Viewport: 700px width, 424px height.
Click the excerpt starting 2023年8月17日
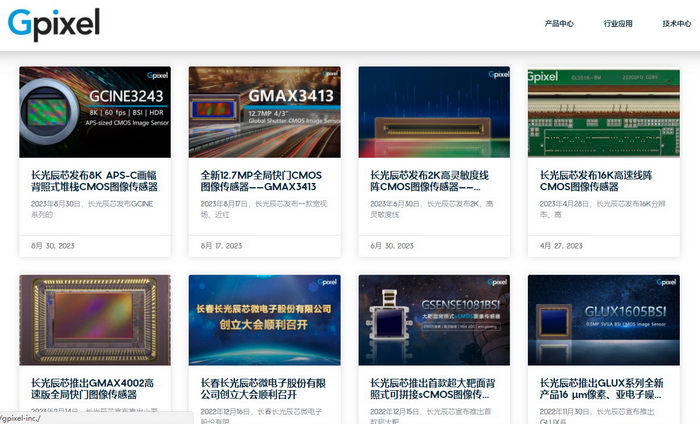[x=264, y=209]
